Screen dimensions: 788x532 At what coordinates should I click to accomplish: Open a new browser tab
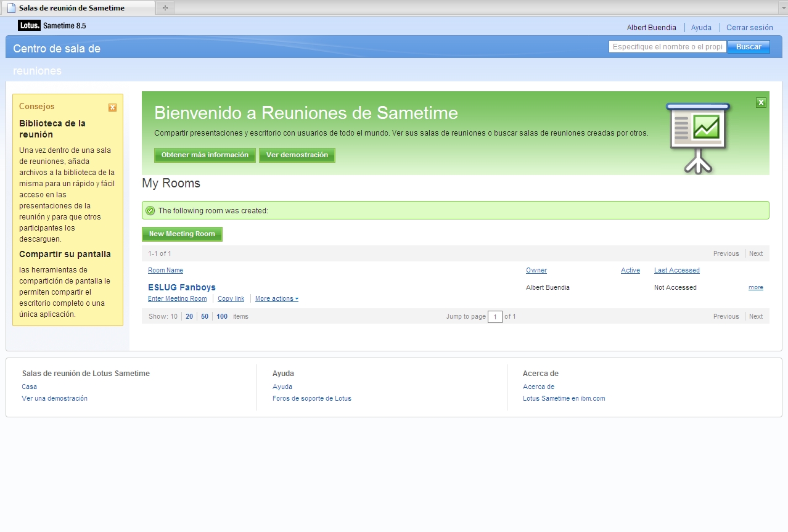pos(165,8)
